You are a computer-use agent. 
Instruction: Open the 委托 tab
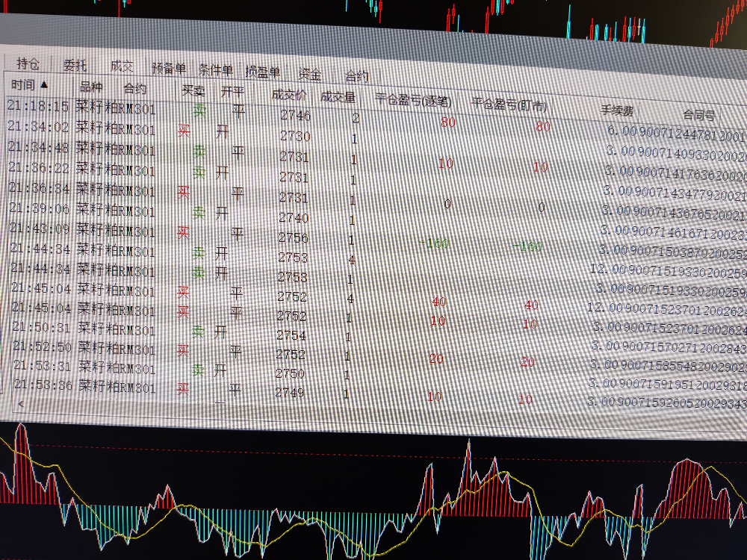(75, 65)
